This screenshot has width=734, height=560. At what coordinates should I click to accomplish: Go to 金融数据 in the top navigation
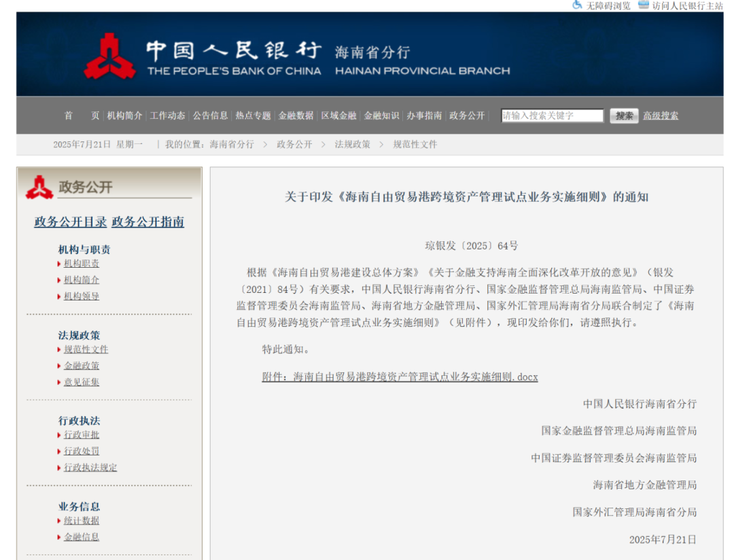pos(296,116)
